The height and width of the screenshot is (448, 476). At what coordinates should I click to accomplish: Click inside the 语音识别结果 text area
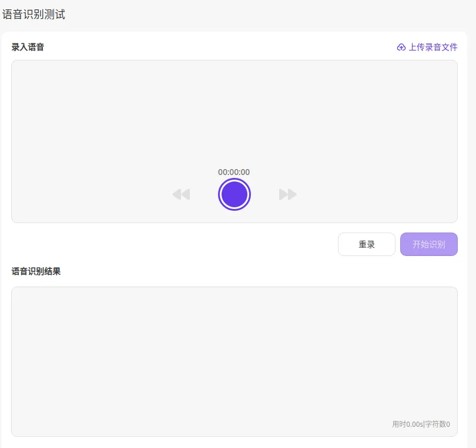(x=234, y=362)
